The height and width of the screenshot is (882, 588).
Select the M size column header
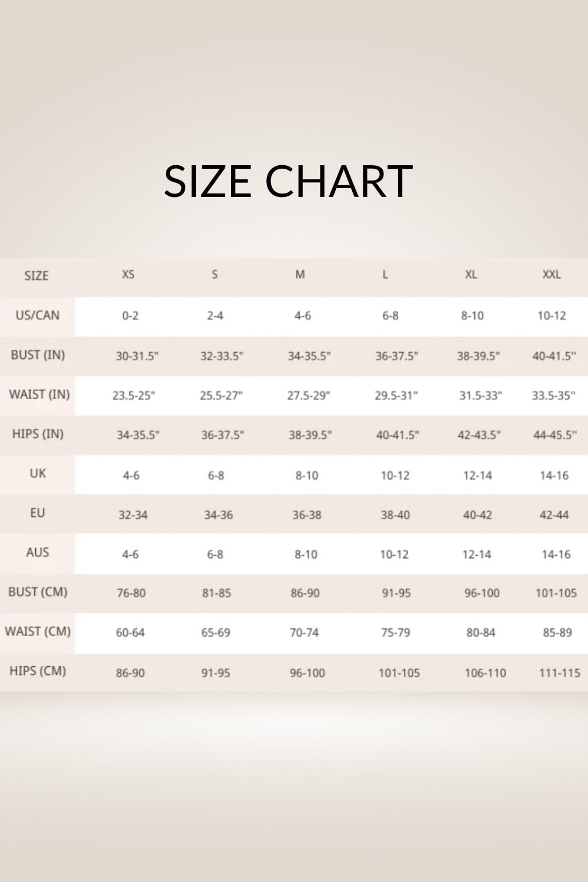300,275
